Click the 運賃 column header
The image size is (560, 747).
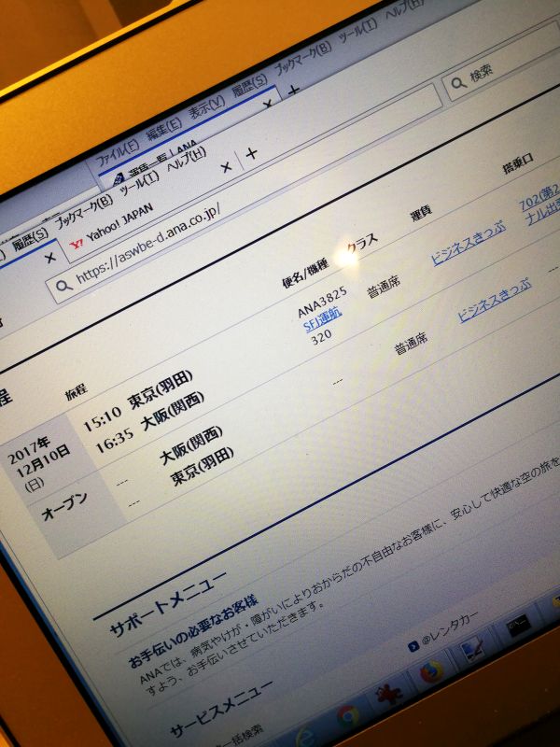pos(422,214)
